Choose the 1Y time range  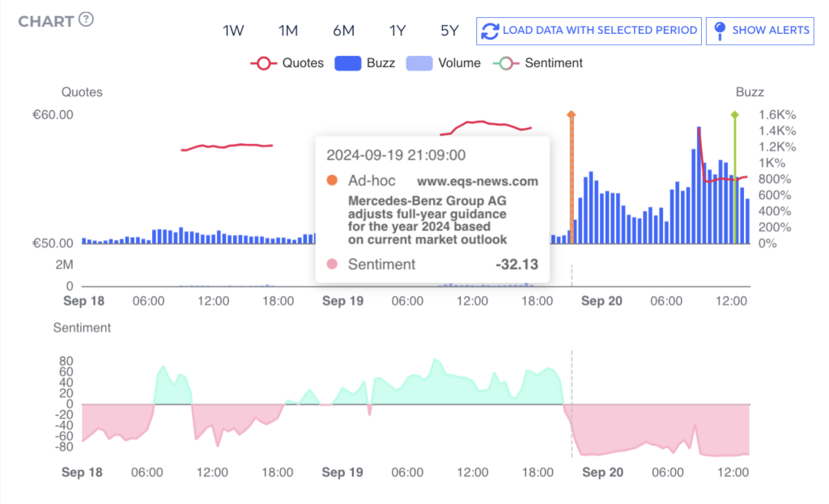click(397, 31)
